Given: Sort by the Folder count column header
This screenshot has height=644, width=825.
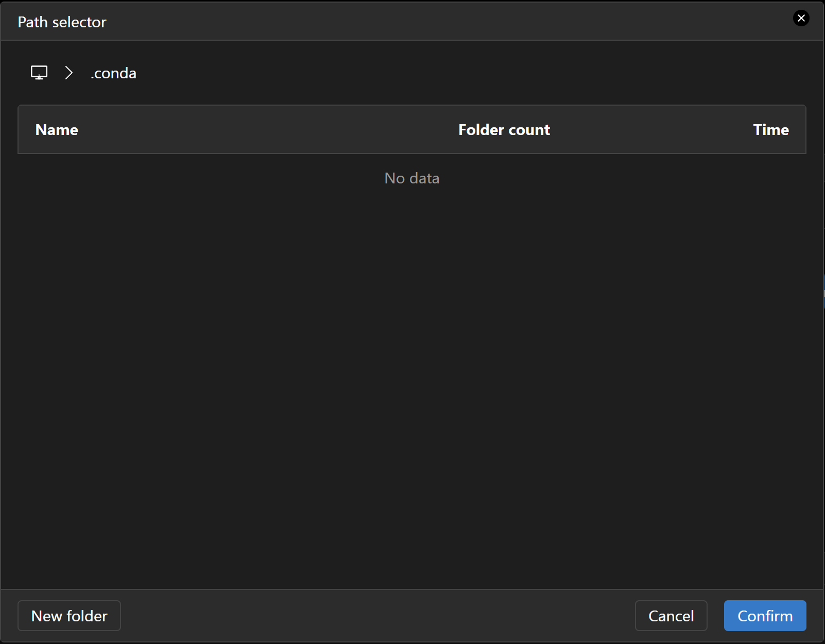Looking at the screenshot, I should (504, 130).
